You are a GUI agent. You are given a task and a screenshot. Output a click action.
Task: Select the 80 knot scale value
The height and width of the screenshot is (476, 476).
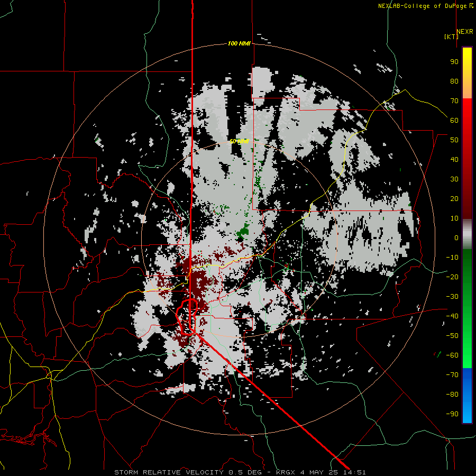pos(454,81)
